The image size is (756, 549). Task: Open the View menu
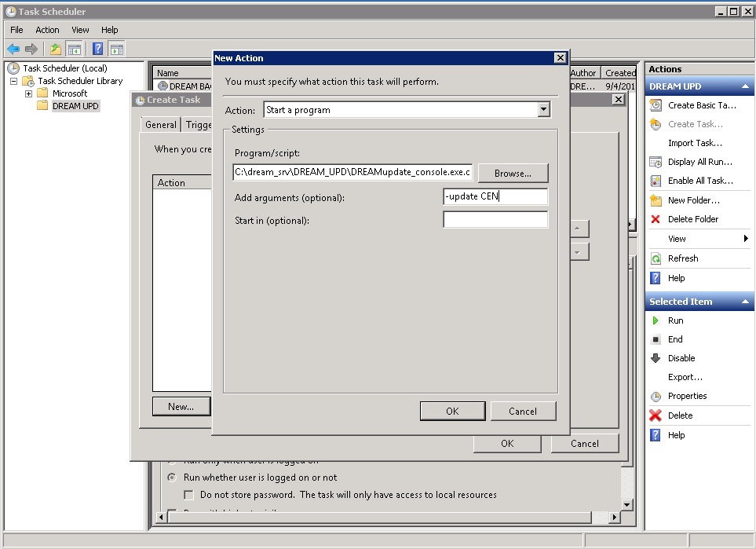81,30
